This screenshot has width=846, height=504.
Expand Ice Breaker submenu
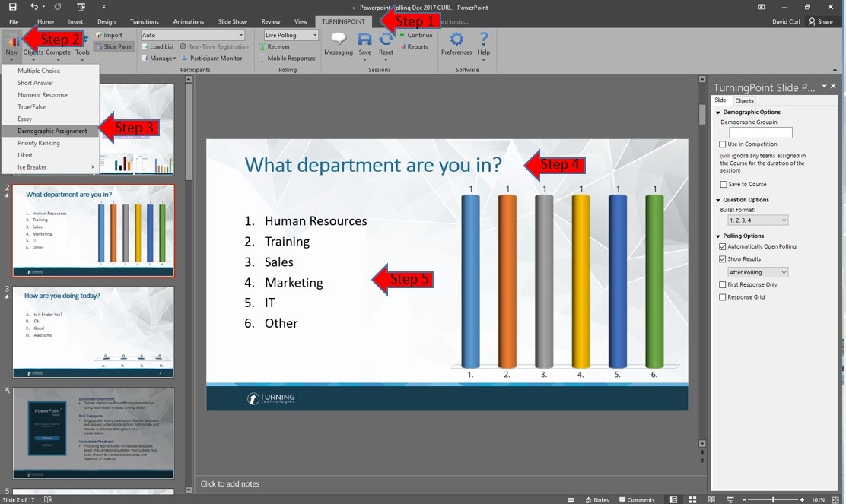pos(51,167)
